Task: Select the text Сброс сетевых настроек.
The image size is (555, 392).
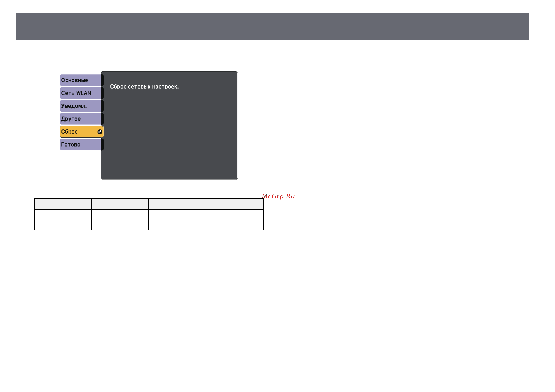Action: [x=144, y=87]
